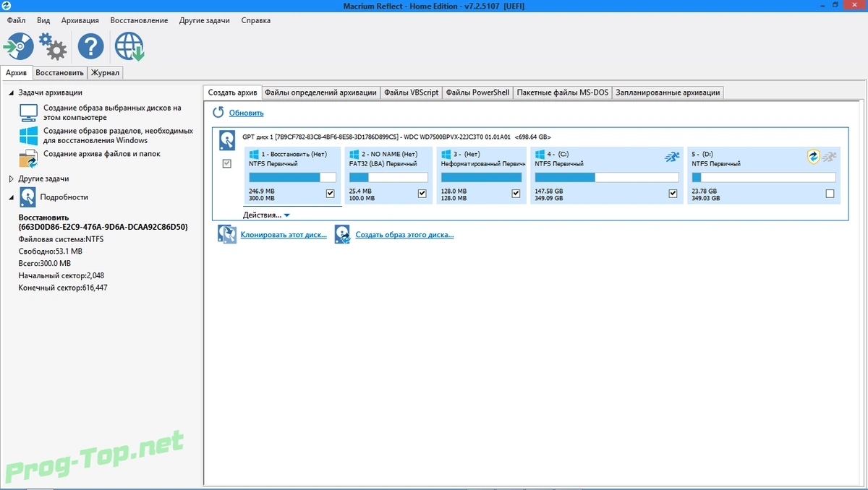The width and height of the screenshot is (868, 490).
Task: Click the GPT disk 1 header text
Action: [396, 137]
